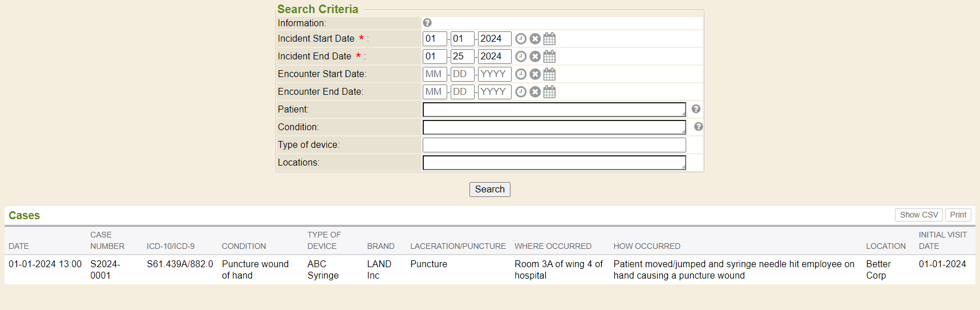Viewport: 980px width, 310px height.
Task: Print the Cases list
Action: [958, 215]
